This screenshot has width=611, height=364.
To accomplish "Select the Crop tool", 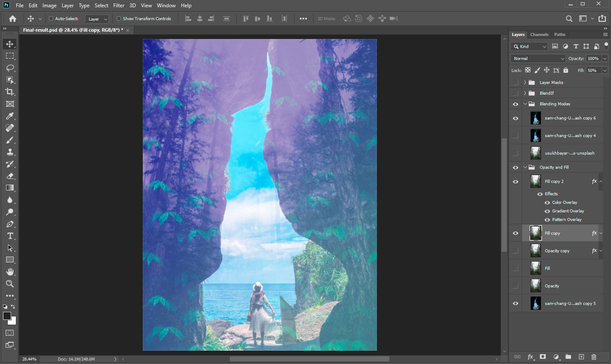I will (10, 92).
